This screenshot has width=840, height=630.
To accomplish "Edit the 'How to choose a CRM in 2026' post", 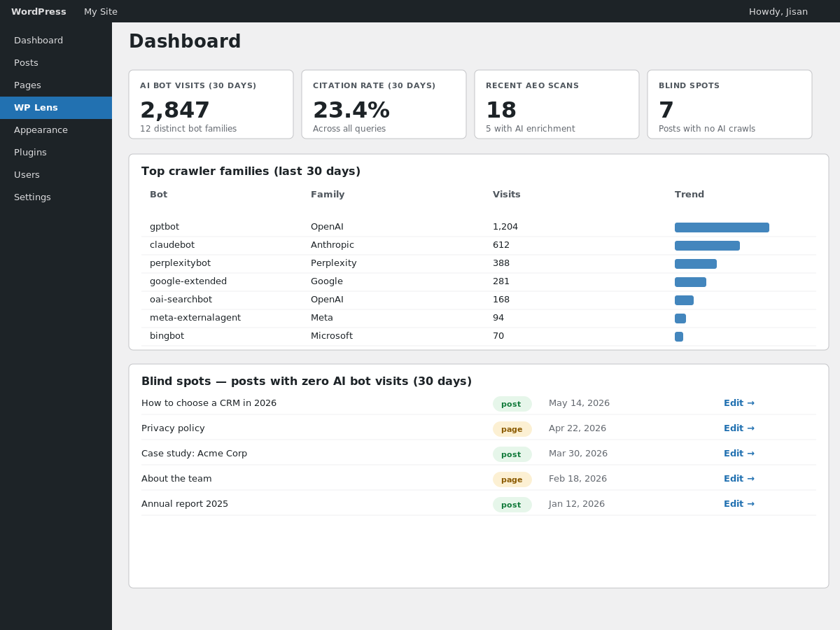I will click(x=739, y=403).
